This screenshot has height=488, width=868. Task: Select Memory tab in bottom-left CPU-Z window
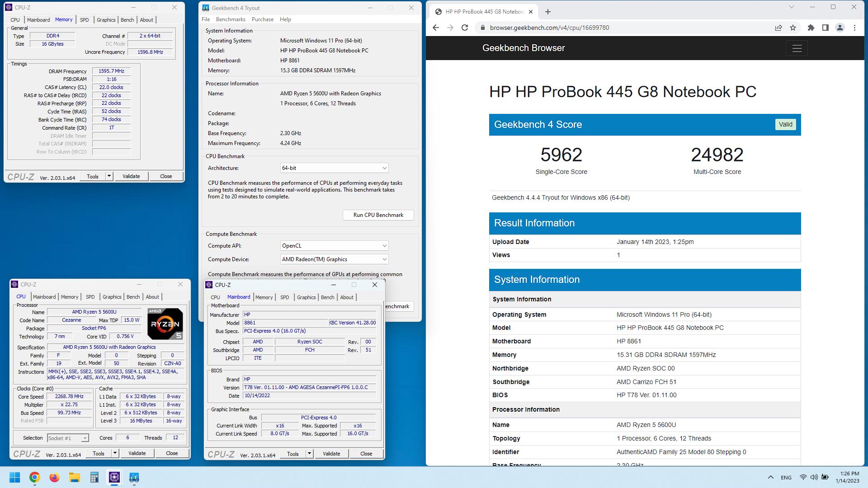click(x=70, y=297)
